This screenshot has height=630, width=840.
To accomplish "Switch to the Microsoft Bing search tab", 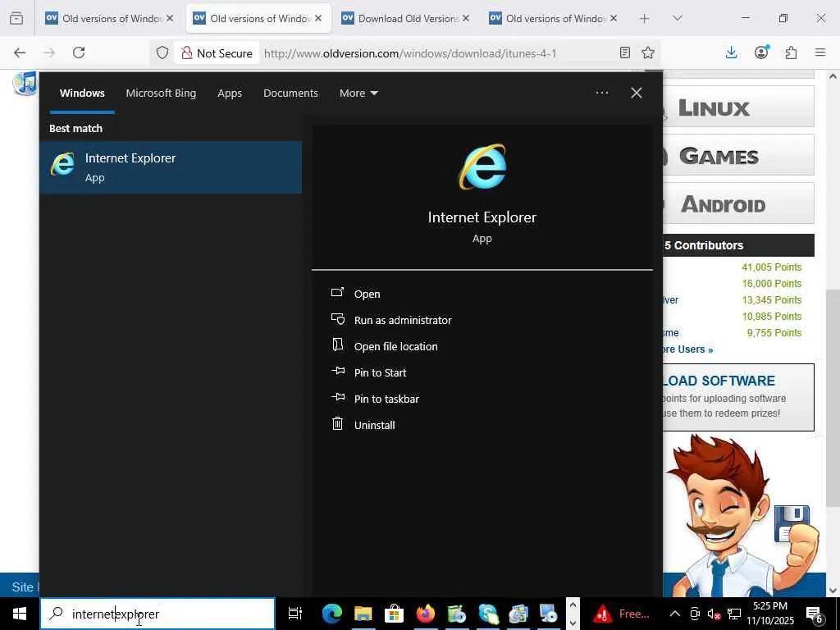I will (161, 94).
